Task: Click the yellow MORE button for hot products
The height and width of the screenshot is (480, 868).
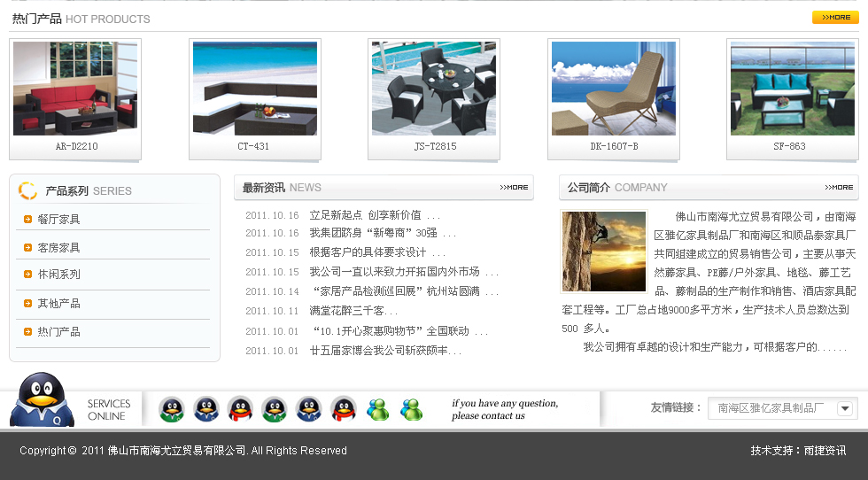Action: coord(834,18)
